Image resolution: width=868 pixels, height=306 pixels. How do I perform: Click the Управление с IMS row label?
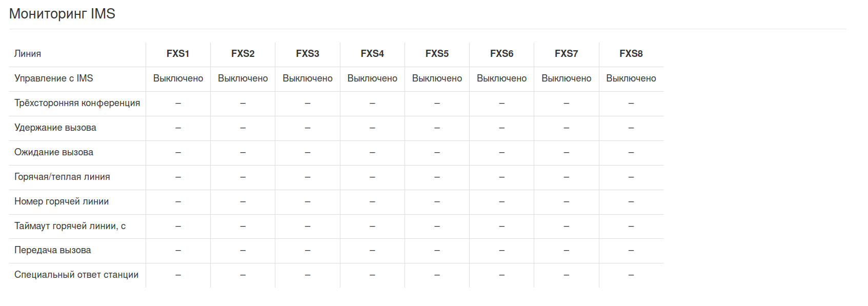[54, 78]
